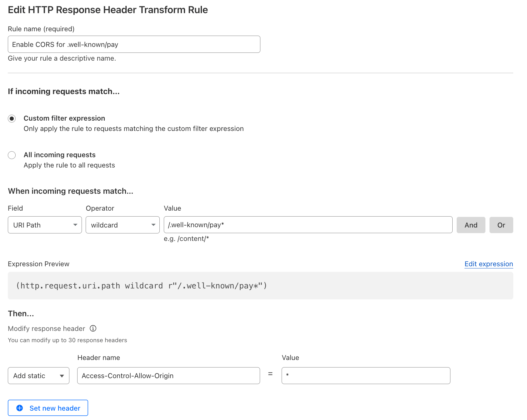Open the Add static header action dropdown
Viewport: 527px width, 420px height.
38,376
